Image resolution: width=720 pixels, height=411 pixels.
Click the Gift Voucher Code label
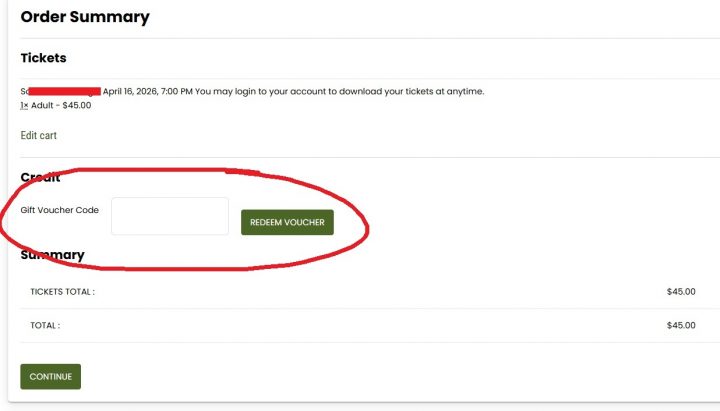click(x=59, y=210)
